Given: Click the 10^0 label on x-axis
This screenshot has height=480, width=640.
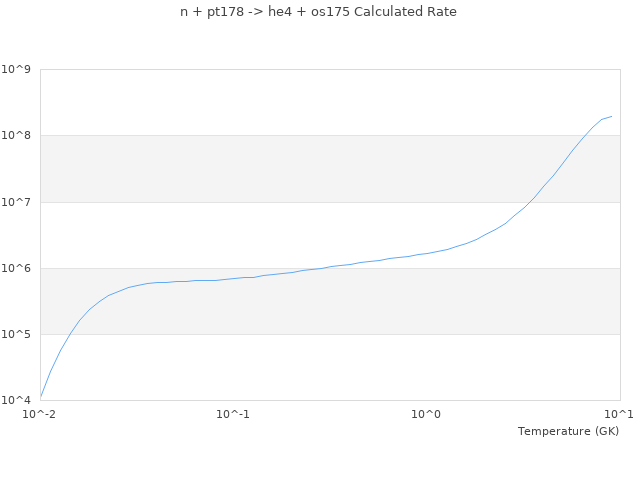Looking at the screenshot, I should pos(426,414).
